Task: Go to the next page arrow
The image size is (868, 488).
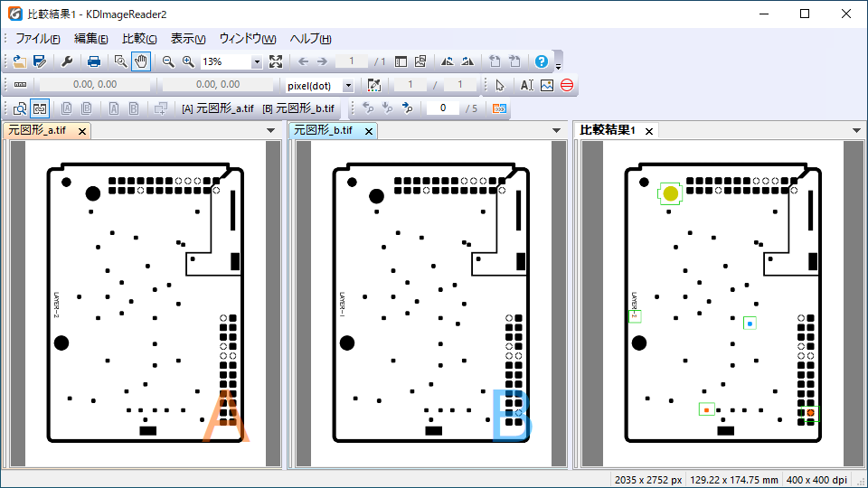Action: point(322,61)
